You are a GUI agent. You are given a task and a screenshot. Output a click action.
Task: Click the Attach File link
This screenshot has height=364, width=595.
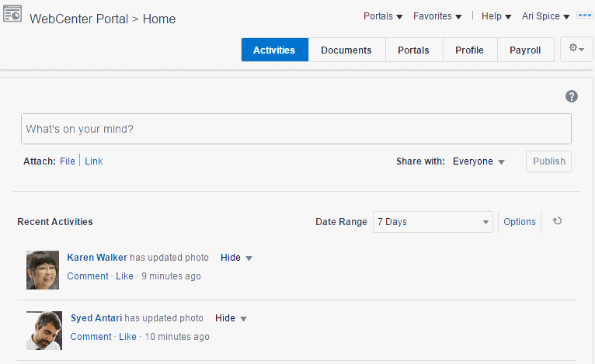[x=68, y=161]
